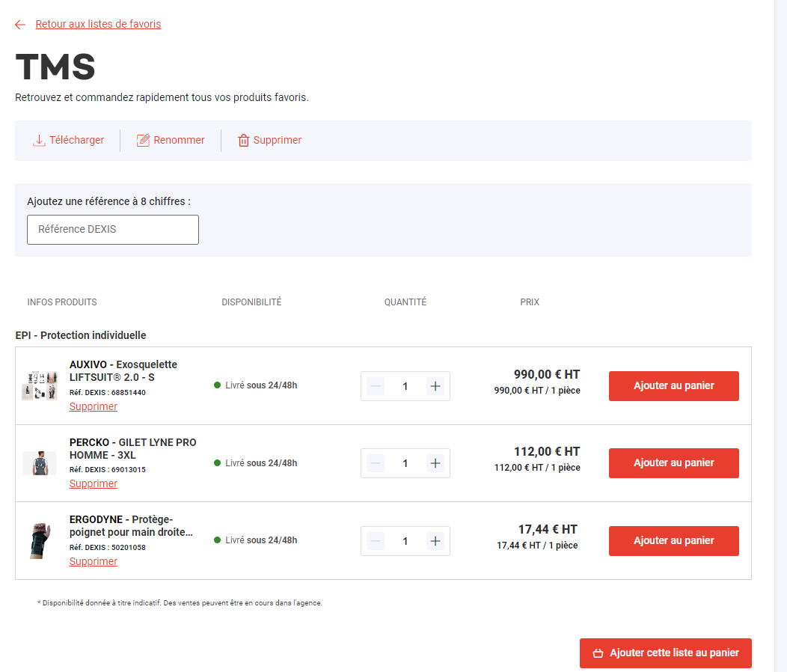Remove the ERGODYNE item via Supprimer link

coord(94,561)
